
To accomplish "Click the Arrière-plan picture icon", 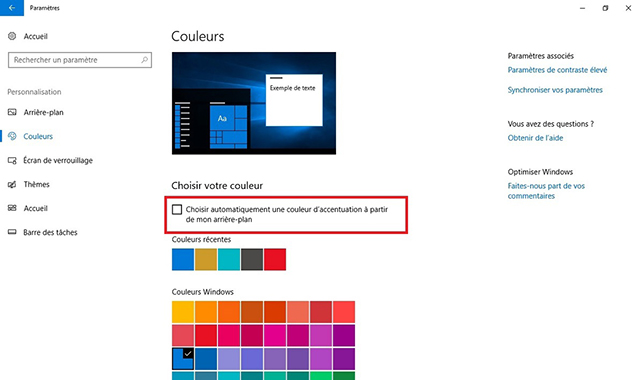I will click(x=12, y=112).
